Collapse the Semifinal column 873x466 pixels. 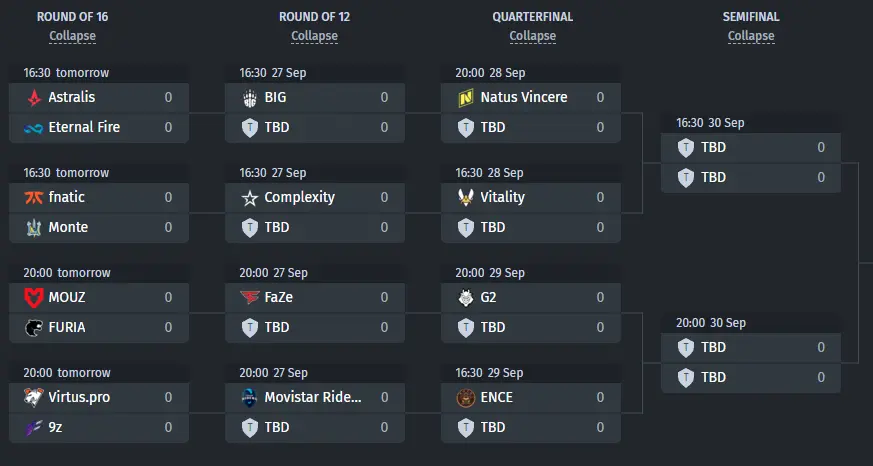point(751,36)
